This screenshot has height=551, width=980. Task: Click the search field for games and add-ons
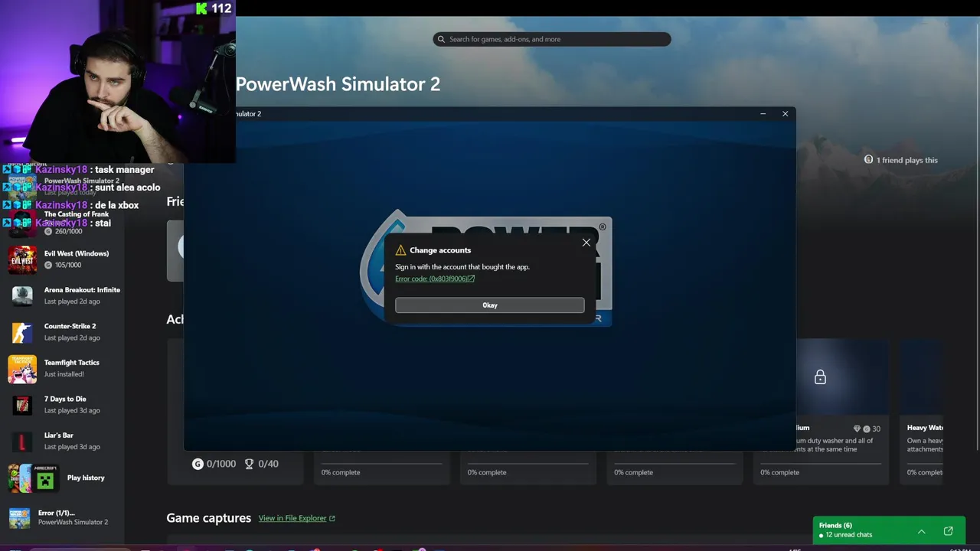click(x=552, y=39)
